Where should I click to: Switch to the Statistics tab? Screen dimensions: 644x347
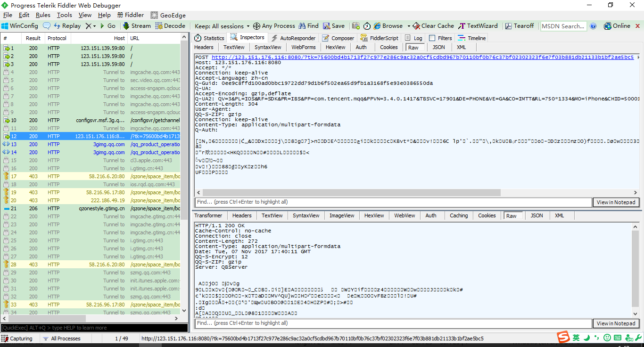[210, 38]
